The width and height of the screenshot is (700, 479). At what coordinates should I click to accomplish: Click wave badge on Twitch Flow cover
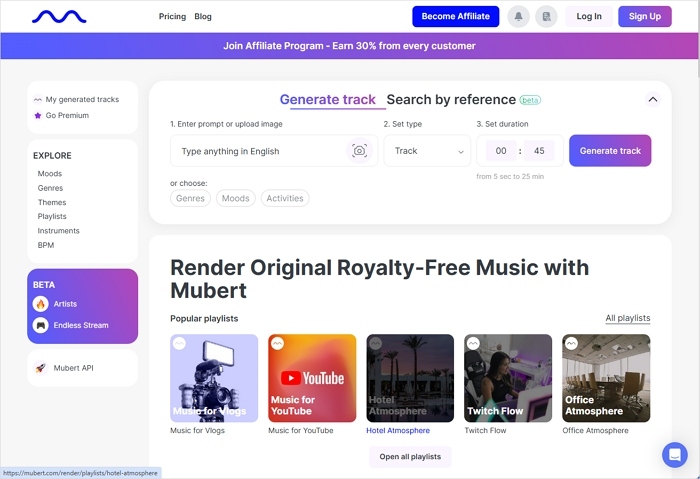point(473,344)
